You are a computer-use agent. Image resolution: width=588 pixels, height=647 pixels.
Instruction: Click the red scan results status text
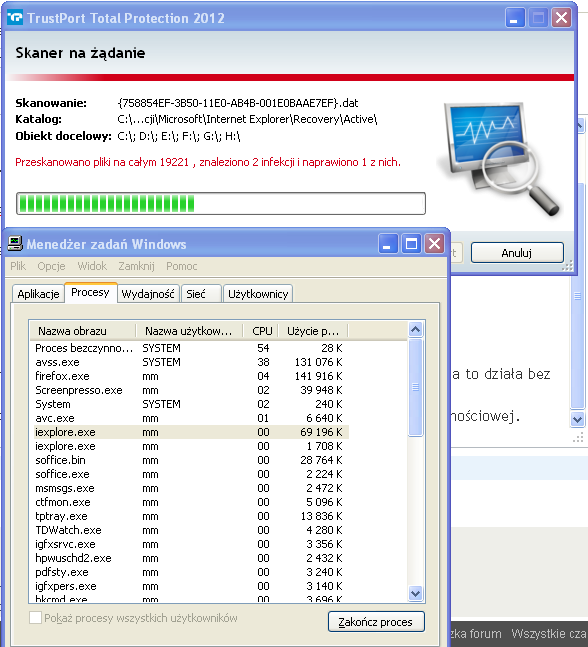(x=208, y=162)
